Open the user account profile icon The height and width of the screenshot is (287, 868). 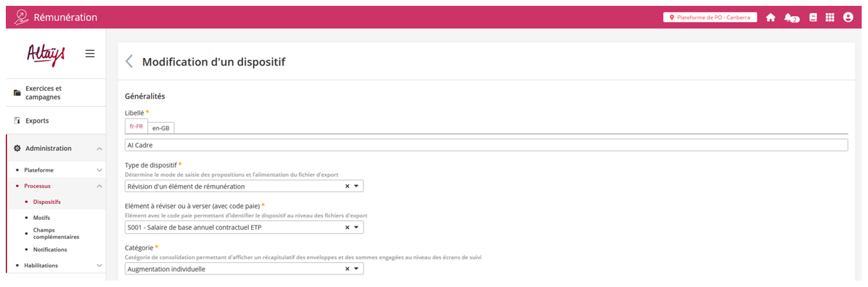848,17
